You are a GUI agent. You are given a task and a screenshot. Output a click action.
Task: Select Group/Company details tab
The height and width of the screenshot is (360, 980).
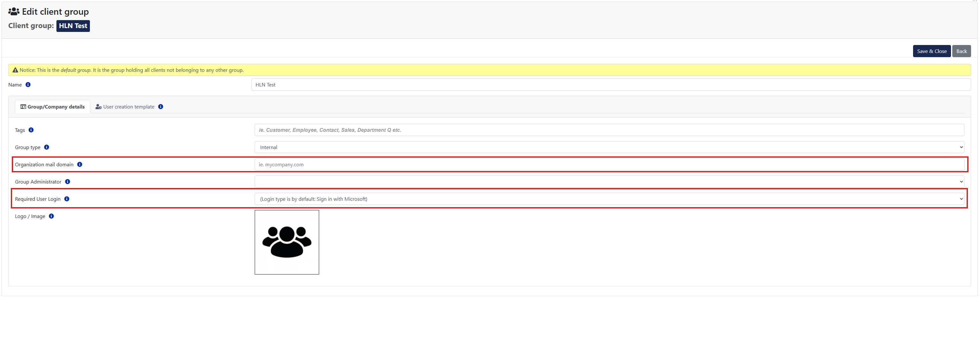click(x=53, y=107)
